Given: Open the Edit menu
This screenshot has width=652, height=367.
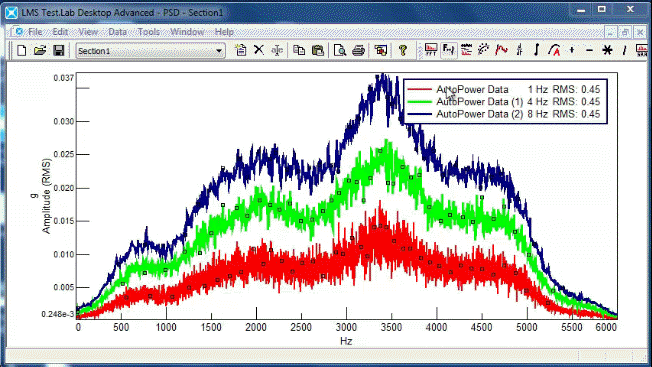Looking at the screenshot, I should [60, 32].
